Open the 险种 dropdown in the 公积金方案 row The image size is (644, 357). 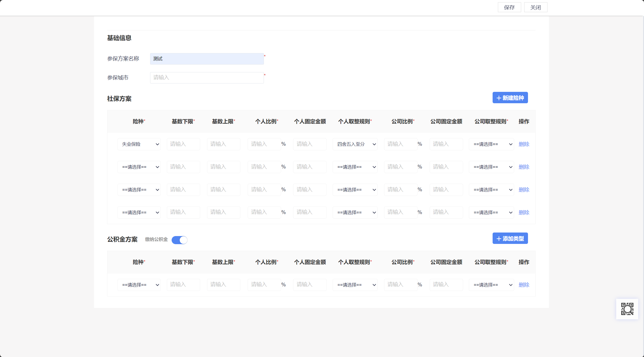(x=139, y=285)
